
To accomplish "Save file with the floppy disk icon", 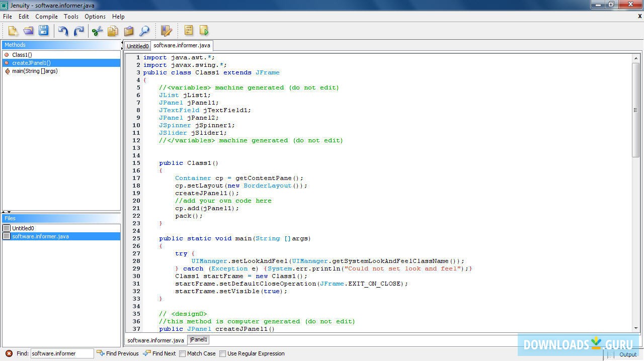I will coord(43,31).
